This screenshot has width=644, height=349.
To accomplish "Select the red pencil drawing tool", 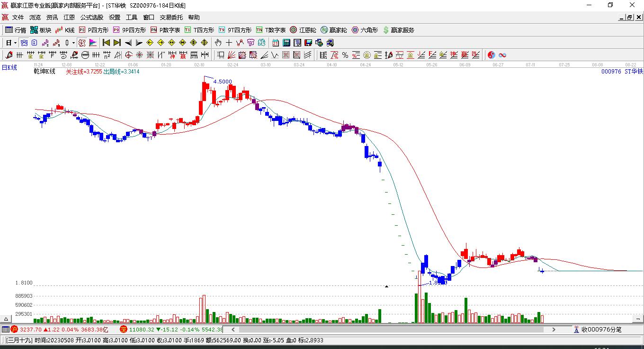I will 9,55.
